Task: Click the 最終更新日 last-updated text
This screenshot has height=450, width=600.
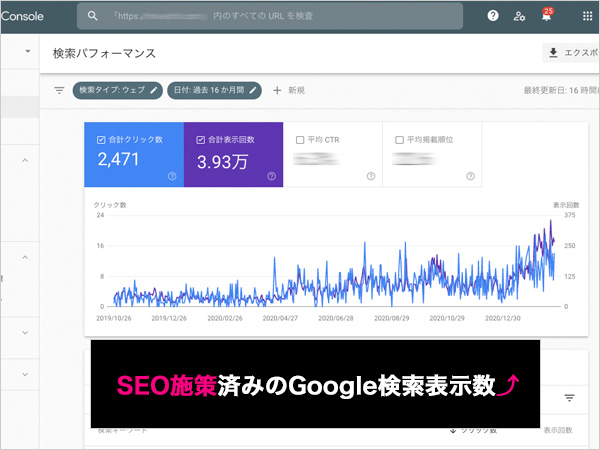Action: click(561, 90)
